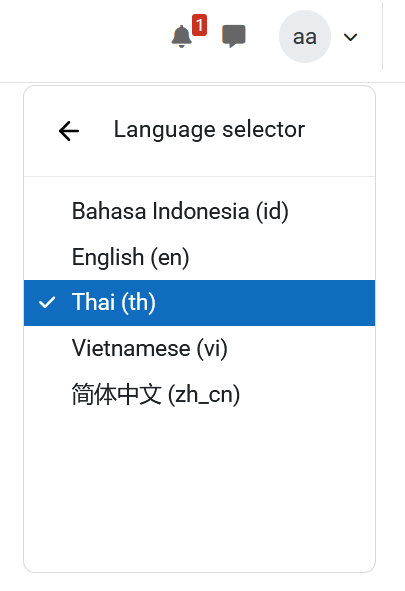Switch to 简体中文 (zh_cn)

[x=199, y=394]
